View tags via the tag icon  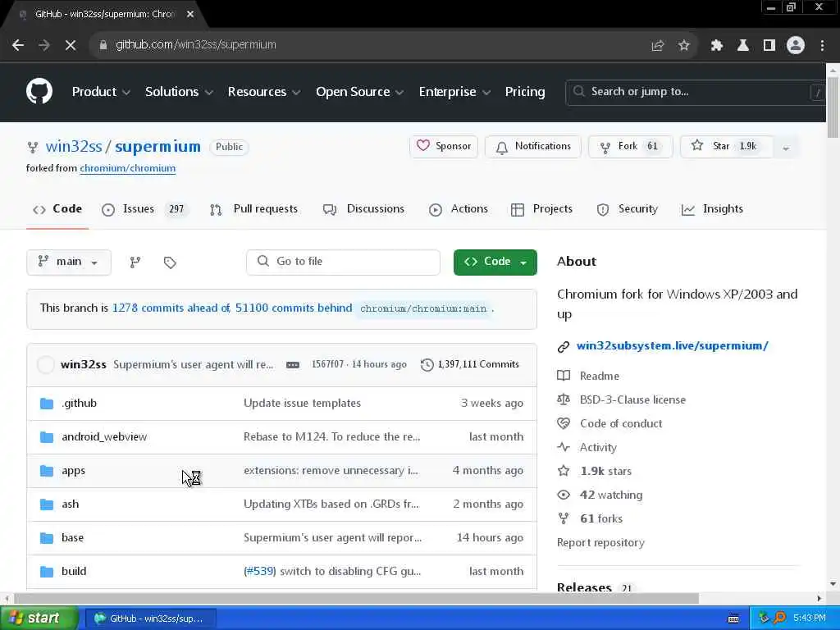tap(170, 262)
